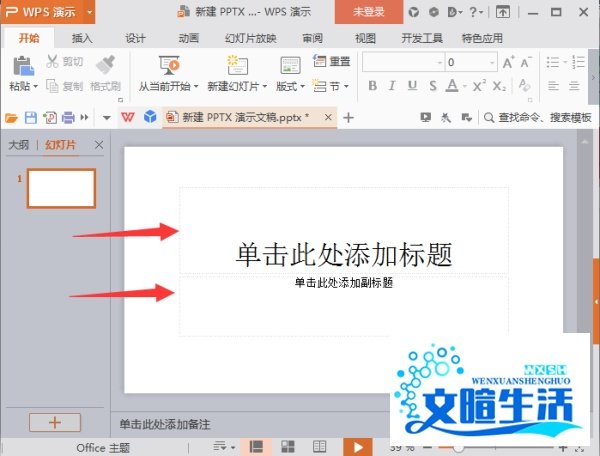Toggle numbered list
The image size is (600, 456).
(578, 62)
